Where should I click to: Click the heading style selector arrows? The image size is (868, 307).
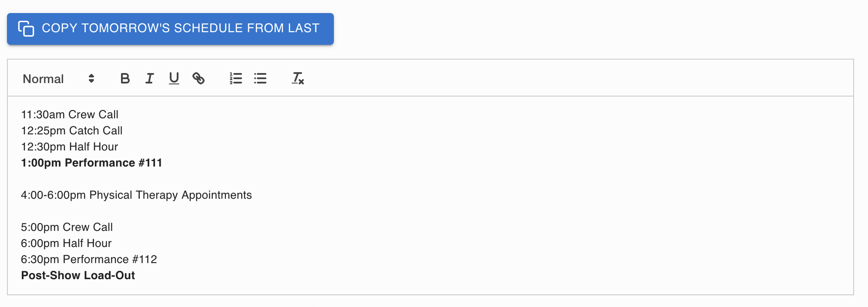click(x=91, y=78)
